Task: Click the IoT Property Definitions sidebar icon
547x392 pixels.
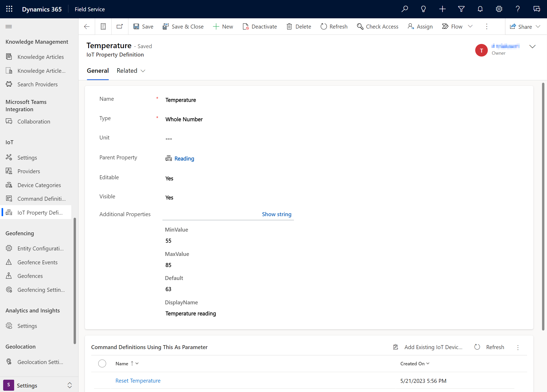Action: coord(9,212)
